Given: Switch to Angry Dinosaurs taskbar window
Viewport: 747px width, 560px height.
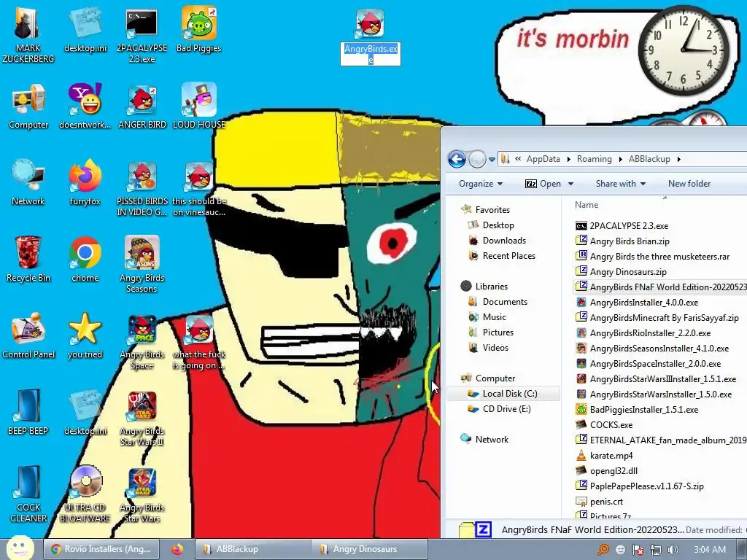Looking at the screenshot, I should pos(370,549).
